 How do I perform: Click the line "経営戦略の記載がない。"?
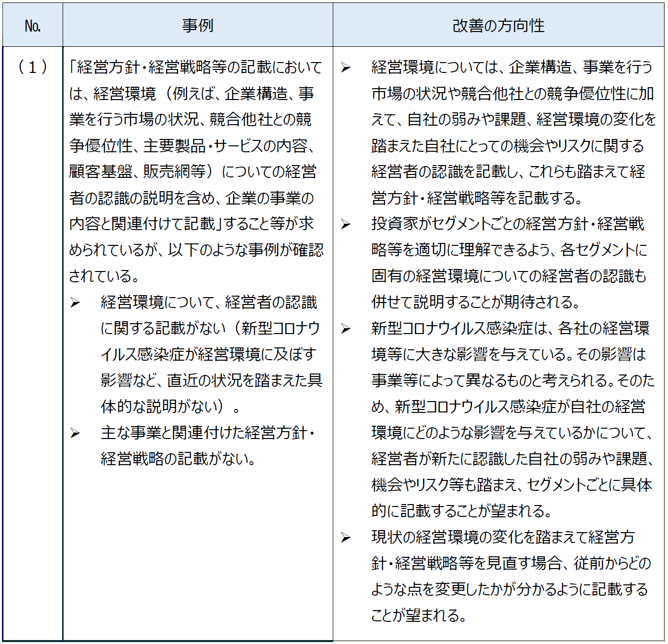click(178, 459)
